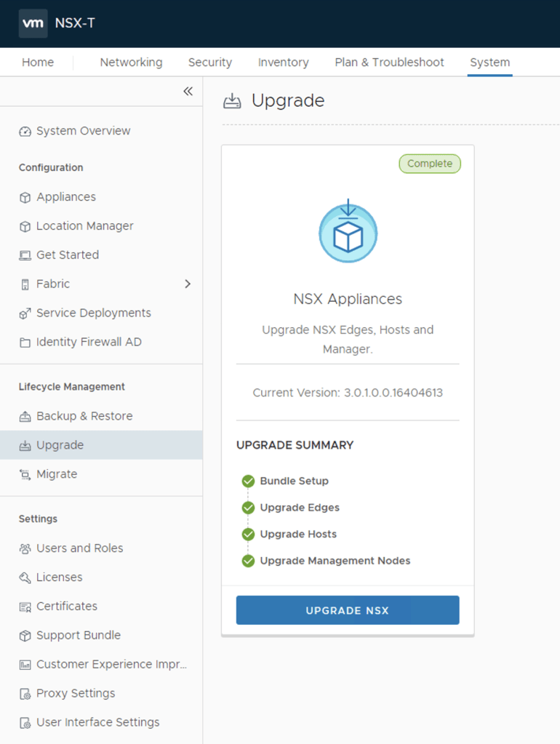Click the Get Started laptop icon
The height and width of the screenshot is (744, 560).
[25, 255]
